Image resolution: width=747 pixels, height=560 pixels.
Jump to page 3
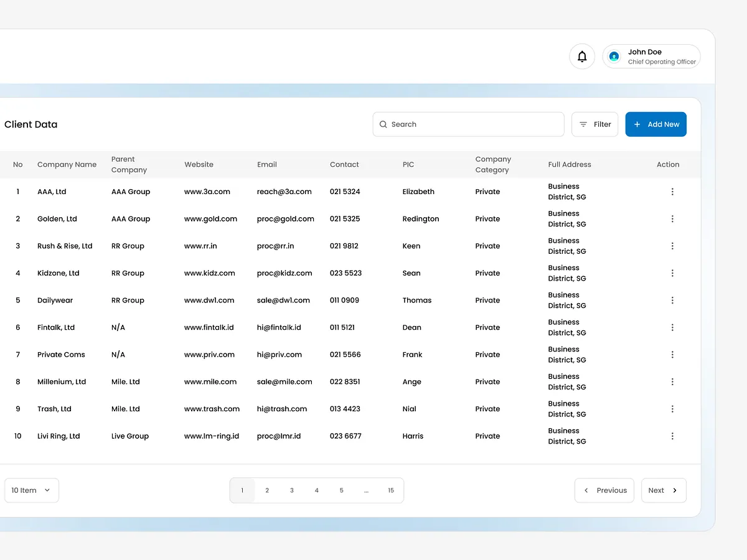[292, 490]
